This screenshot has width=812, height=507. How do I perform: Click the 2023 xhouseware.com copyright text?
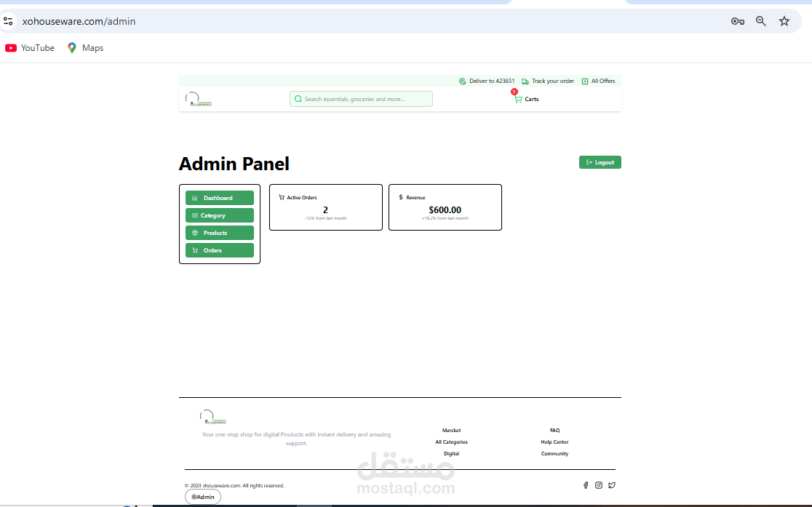click(x=234, y=486)
